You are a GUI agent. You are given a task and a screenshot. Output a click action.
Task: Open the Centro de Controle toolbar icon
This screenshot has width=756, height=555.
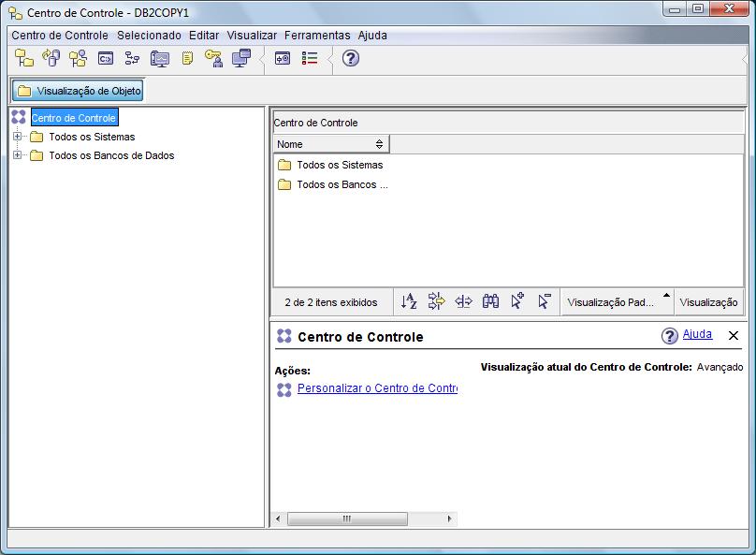(23, 58)
